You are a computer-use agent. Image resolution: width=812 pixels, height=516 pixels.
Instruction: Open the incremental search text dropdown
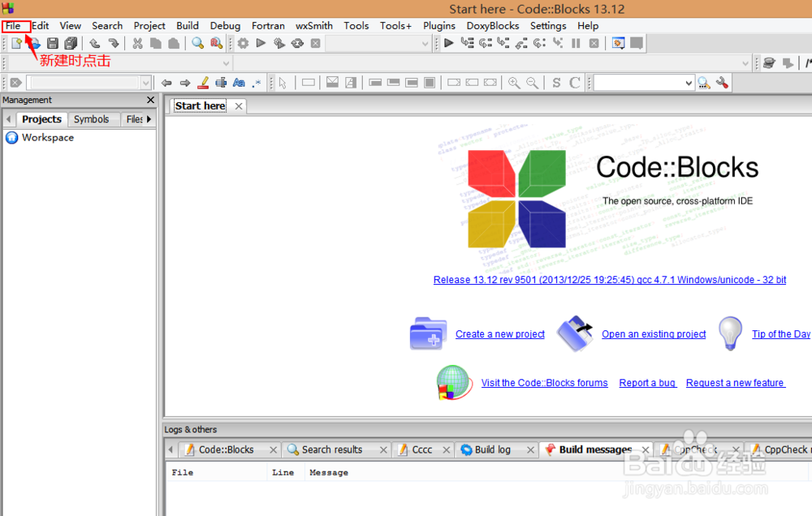[x=146, y=83]
